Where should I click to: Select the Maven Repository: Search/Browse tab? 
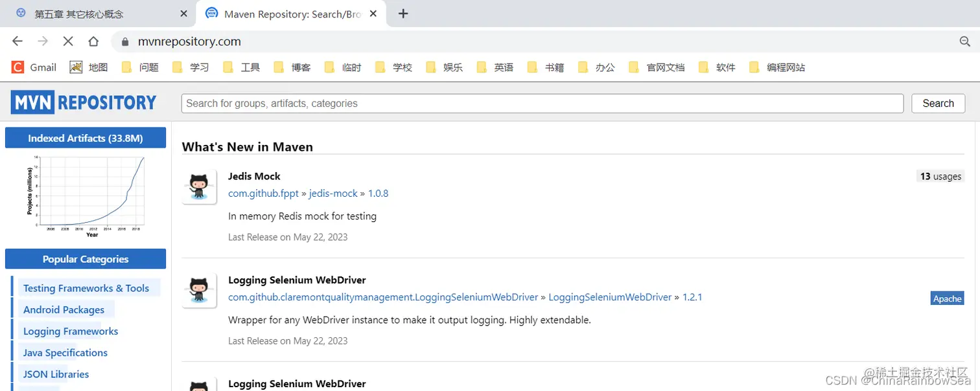tap(292, 14)
